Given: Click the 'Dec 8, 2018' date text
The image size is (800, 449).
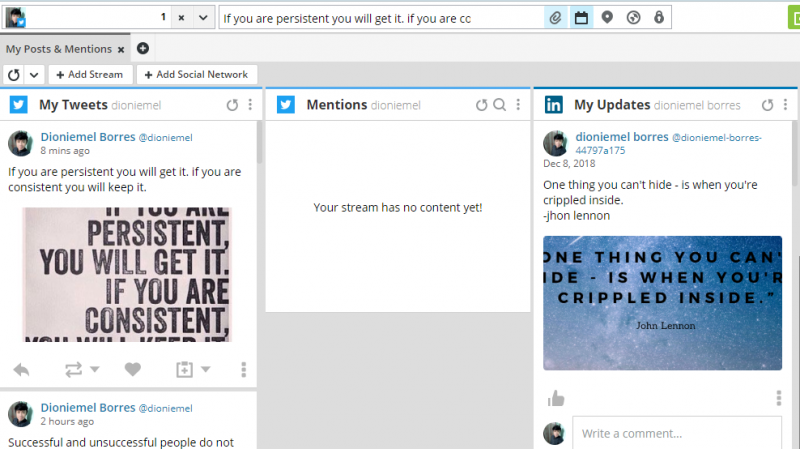Looking at the screenshot, I should point(569,164).
